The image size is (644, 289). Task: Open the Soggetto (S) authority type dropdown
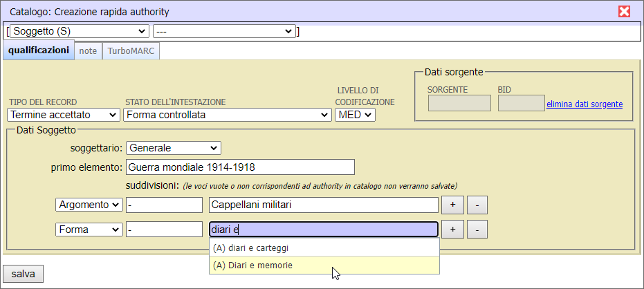pos(79,32)
